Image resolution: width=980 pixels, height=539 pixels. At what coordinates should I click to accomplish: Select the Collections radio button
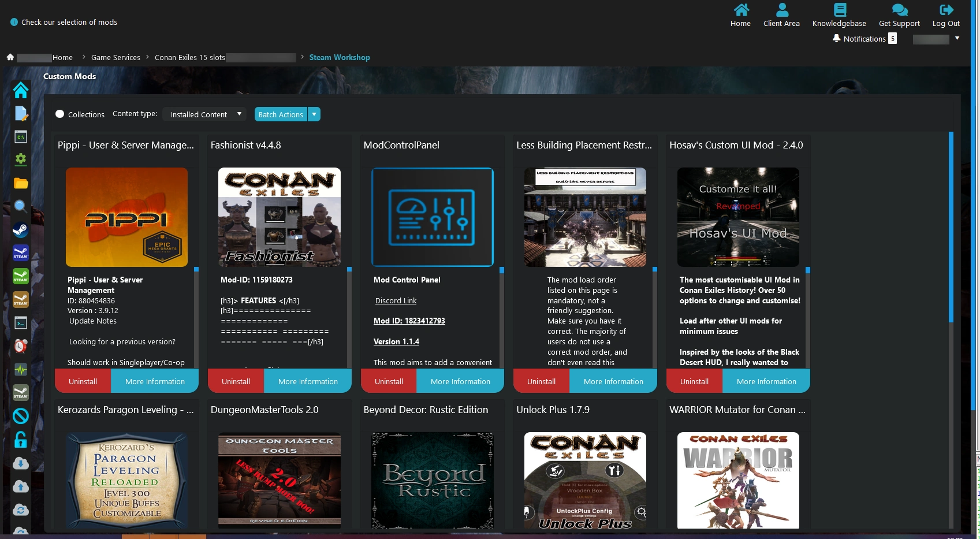(60, 114)
